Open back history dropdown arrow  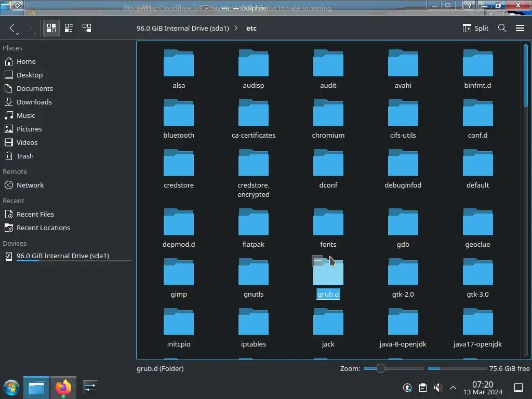pos(17,34)
